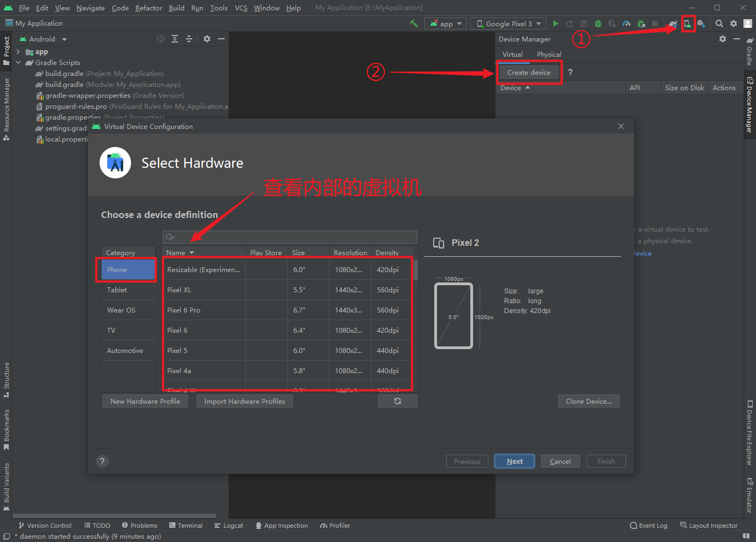The image size is (756, 542).
Task: Click New Hardware Profile button
Action: (145, 401)
